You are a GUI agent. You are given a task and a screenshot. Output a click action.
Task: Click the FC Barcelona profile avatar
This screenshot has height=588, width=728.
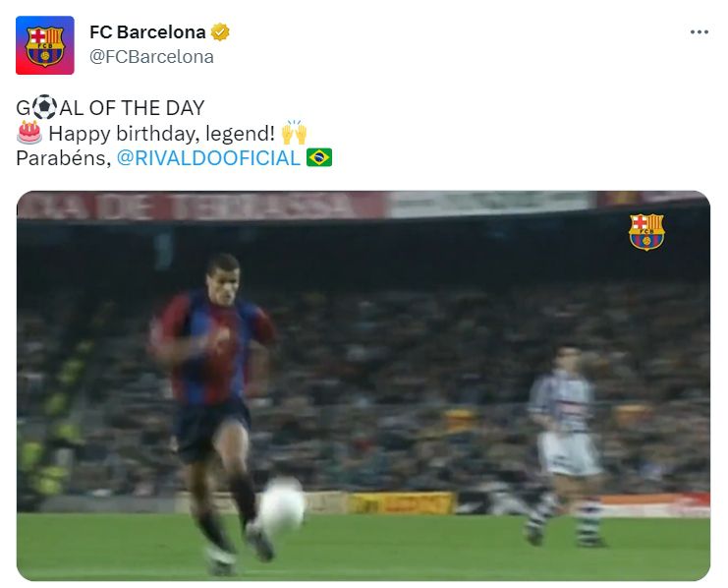[45, 45]
